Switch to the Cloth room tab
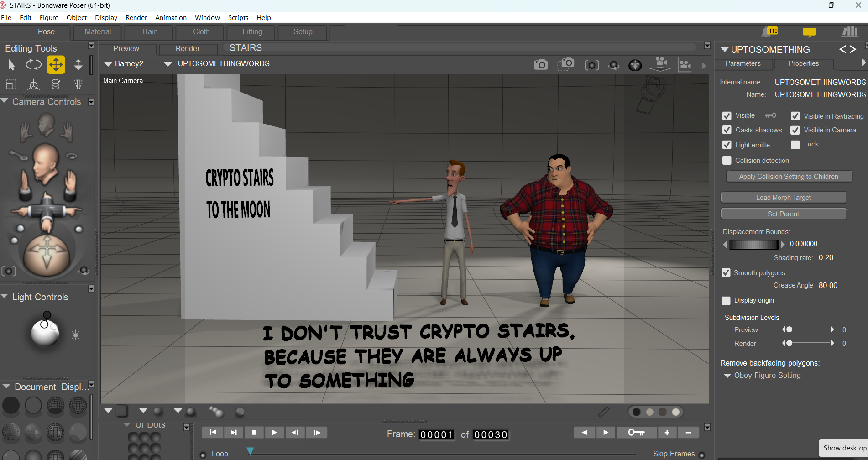The image size is (868, 460). coord(201,32)
